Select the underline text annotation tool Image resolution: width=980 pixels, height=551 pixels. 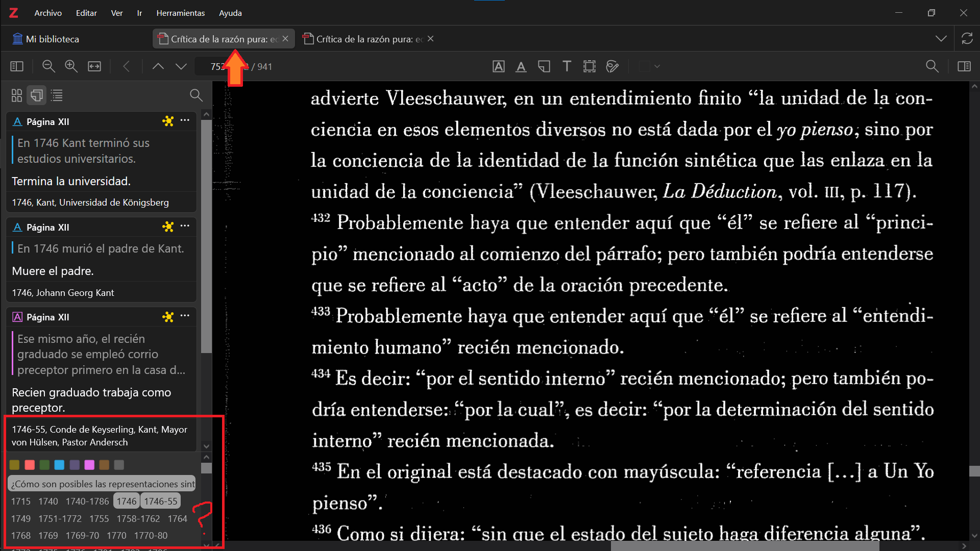(521, 66)
